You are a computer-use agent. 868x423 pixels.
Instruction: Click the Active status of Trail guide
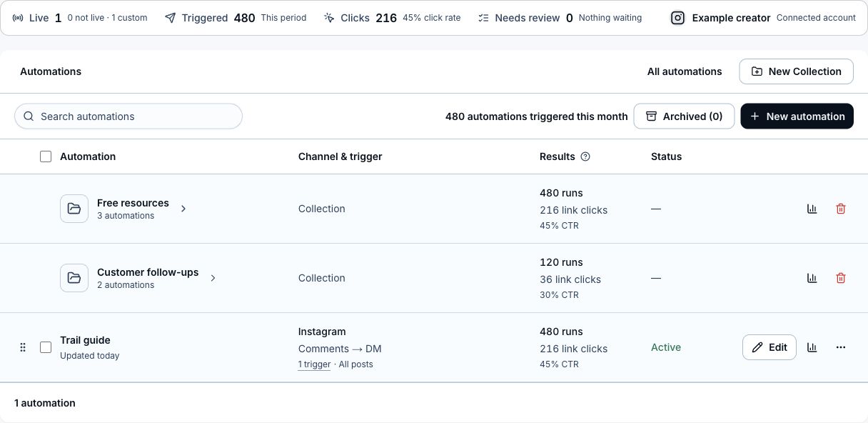(x=666, y=347)
